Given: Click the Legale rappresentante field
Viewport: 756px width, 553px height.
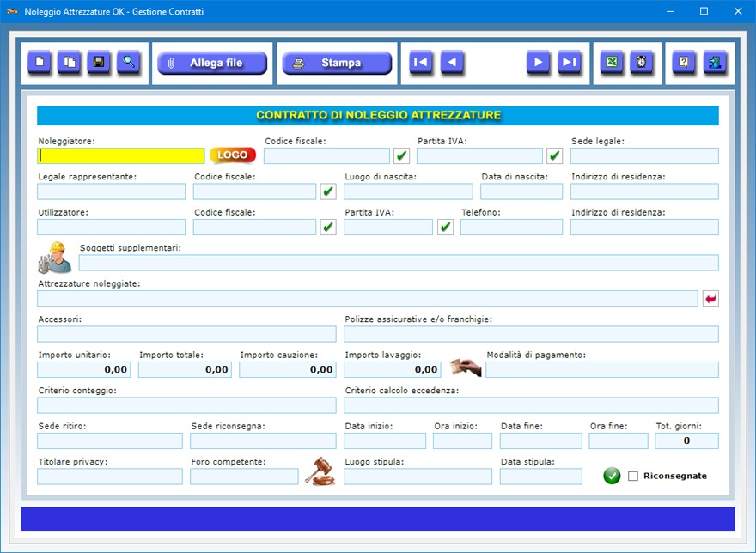Looking at the screenshot, I should pyautogui.click(x=112, y=191).
